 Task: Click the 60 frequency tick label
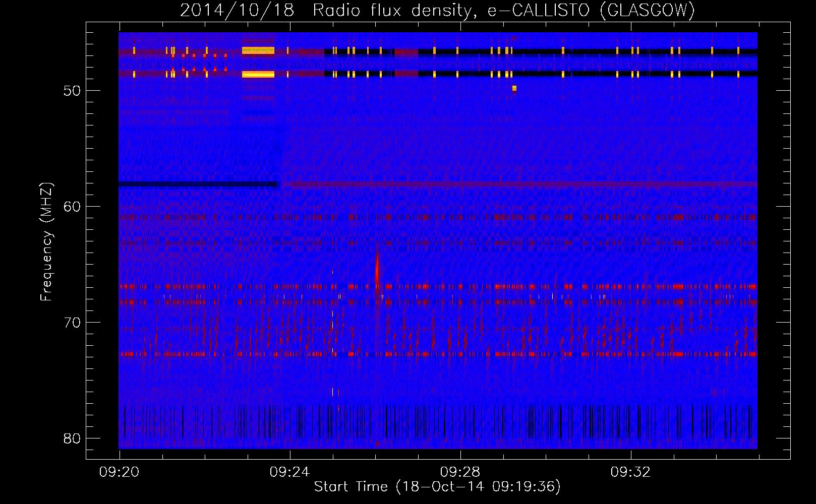click(x=72, y=207)
